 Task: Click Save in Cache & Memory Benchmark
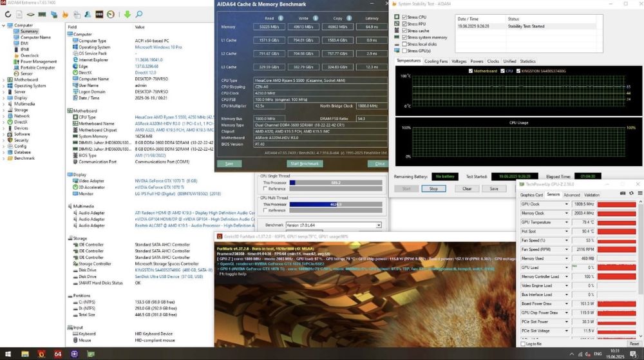[x=229, y=164]
